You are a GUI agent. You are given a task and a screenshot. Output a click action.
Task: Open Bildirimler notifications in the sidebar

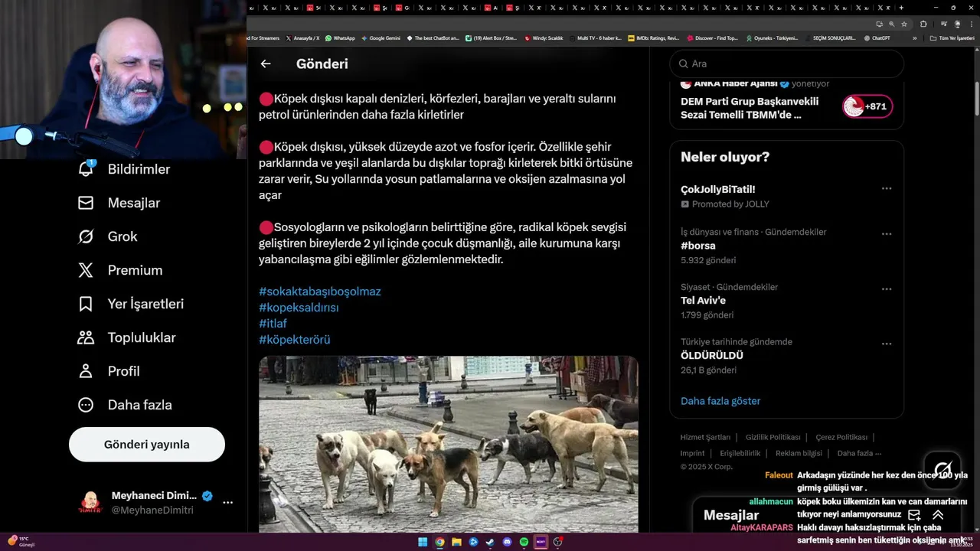124,169
